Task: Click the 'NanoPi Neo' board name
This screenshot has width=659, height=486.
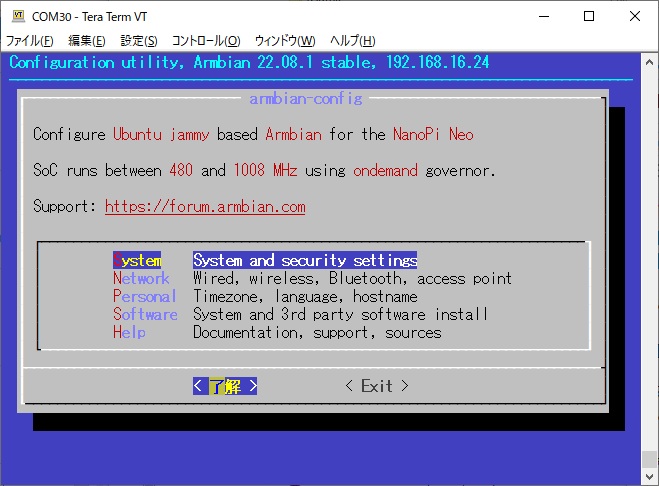Action: coord(433,134)
